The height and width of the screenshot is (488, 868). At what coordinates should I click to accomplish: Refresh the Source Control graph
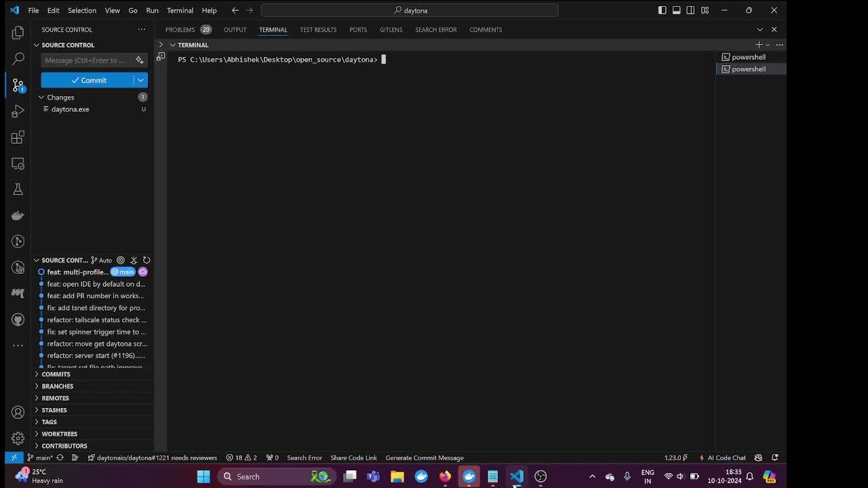146,260
